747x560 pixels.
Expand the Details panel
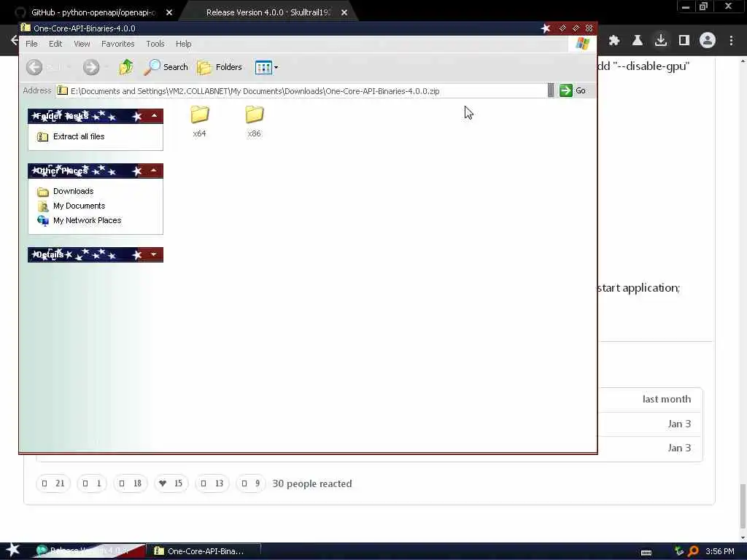point(154,254)
